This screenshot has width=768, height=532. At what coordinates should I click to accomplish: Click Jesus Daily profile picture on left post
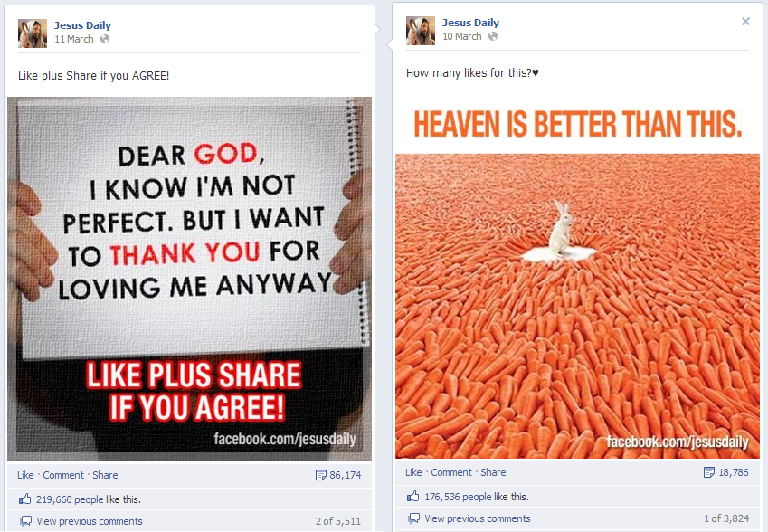[33, 33]
